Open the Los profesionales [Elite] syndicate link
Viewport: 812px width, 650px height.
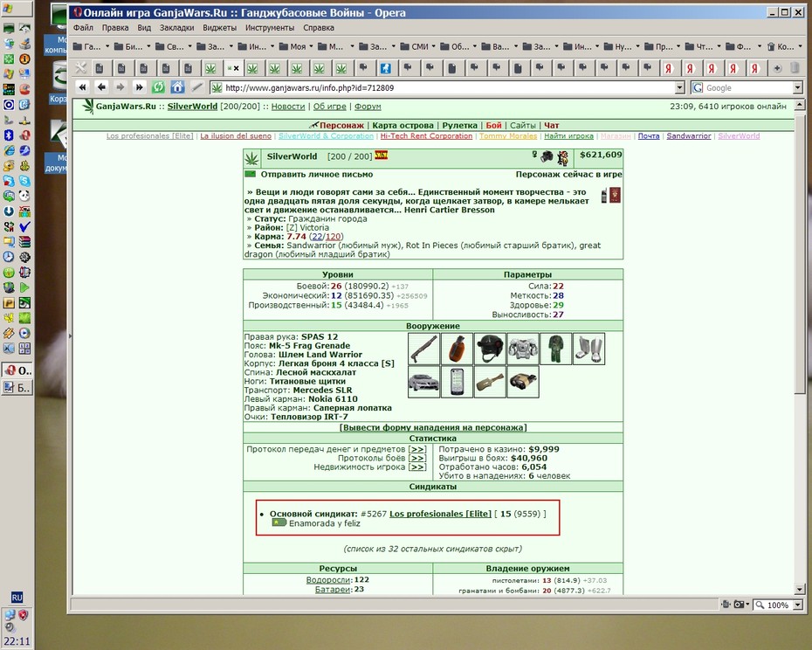coord(440,514)
